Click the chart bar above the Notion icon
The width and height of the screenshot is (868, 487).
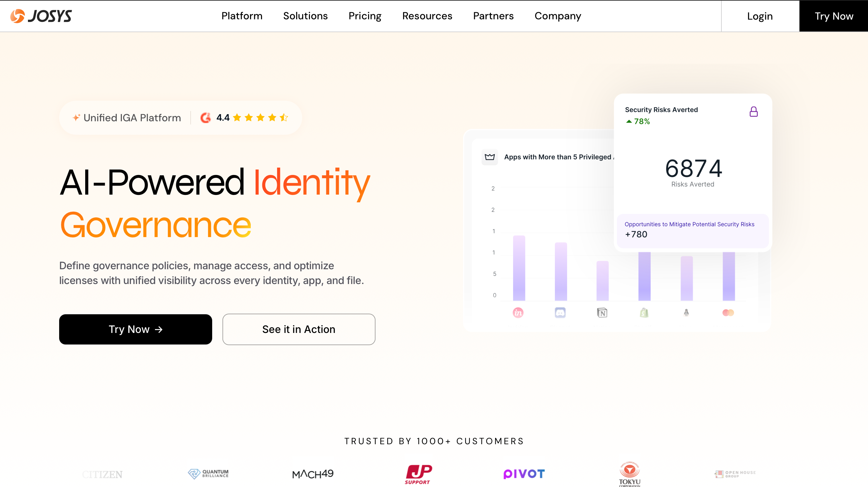[602, 280]
